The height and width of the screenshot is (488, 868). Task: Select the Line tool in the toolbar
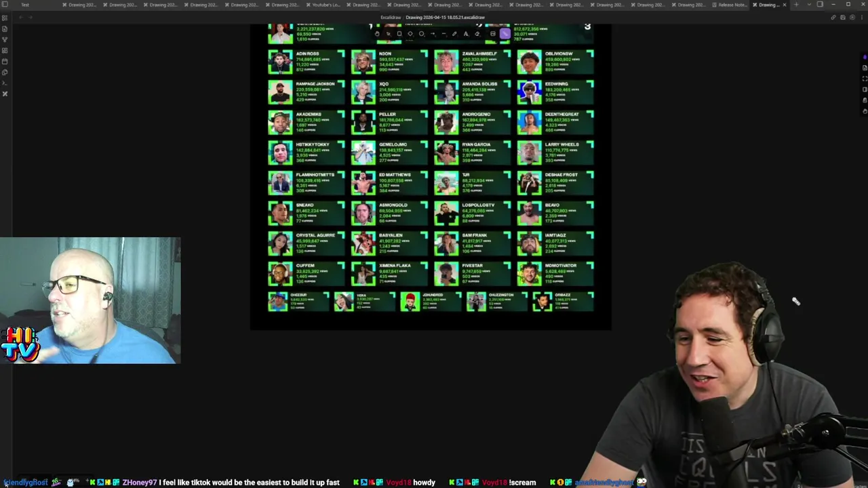pos(443,34)
